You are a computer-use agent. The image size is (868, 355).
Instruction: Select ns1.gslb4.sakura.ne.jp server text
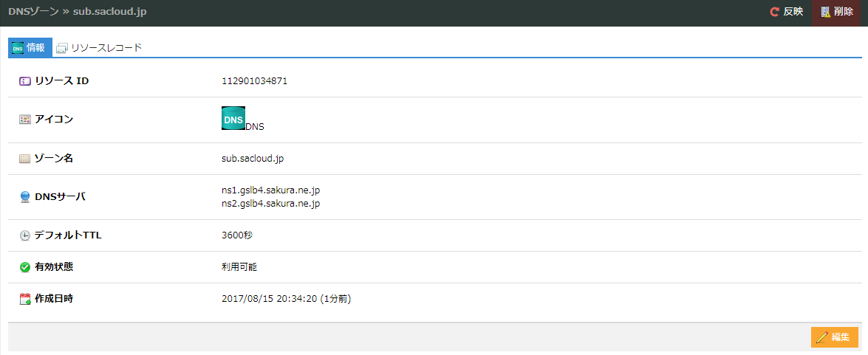tap(270, 190)
